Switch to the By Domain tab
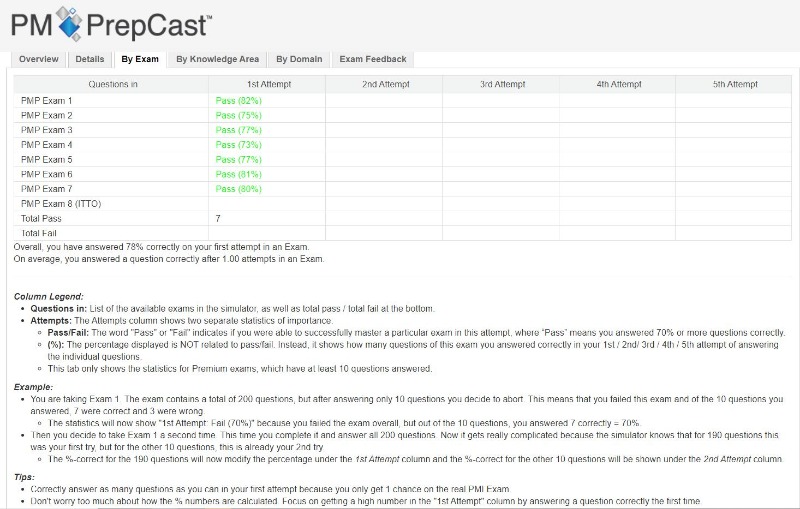 pos(299,59)
